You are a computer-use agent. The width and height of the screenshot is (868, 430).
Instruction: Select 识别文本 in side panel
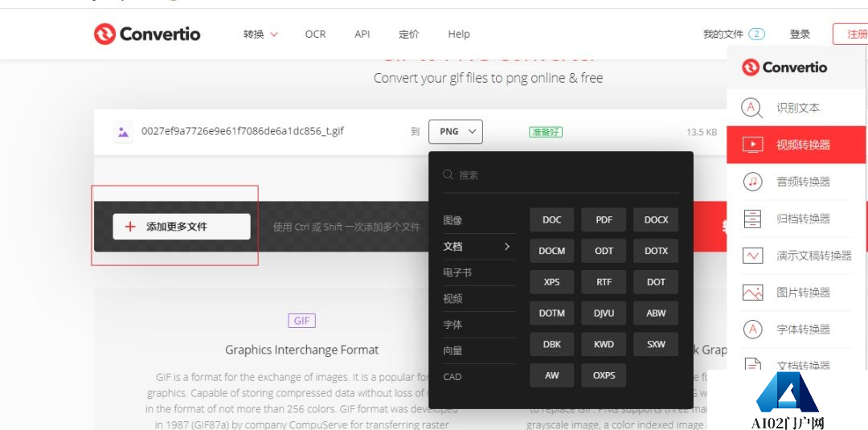coord(797,108)
